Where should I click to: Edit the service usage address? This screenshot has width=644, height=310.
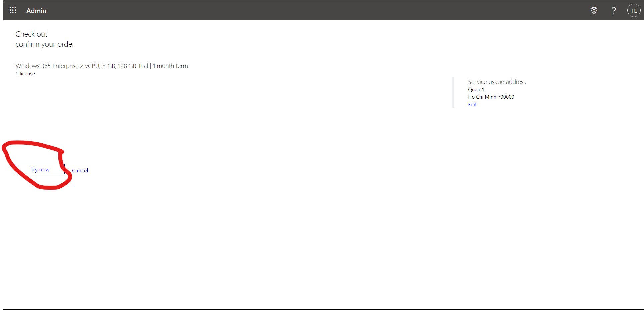click(472, 105)
